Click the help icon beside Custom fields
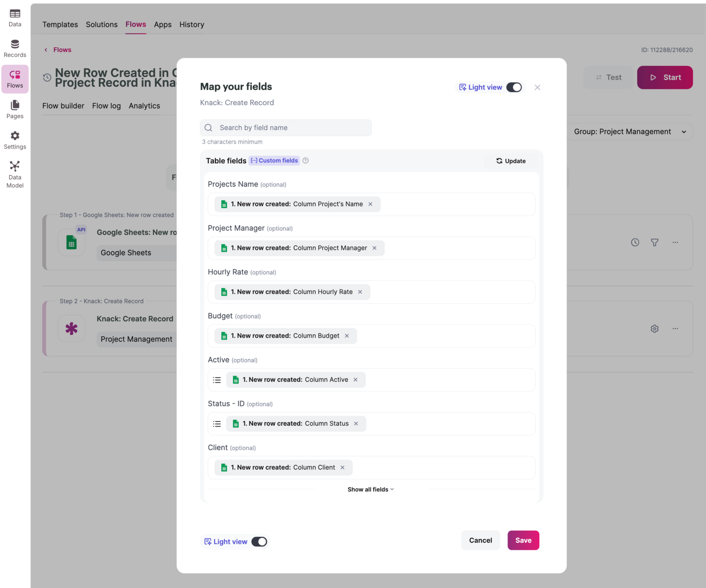 point(305,161)
